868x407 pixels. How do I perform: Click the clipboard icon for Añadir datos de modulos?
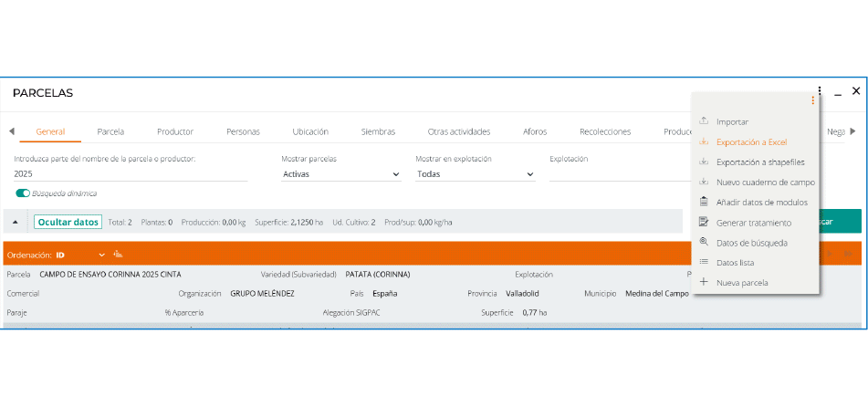tap(704, 202)
